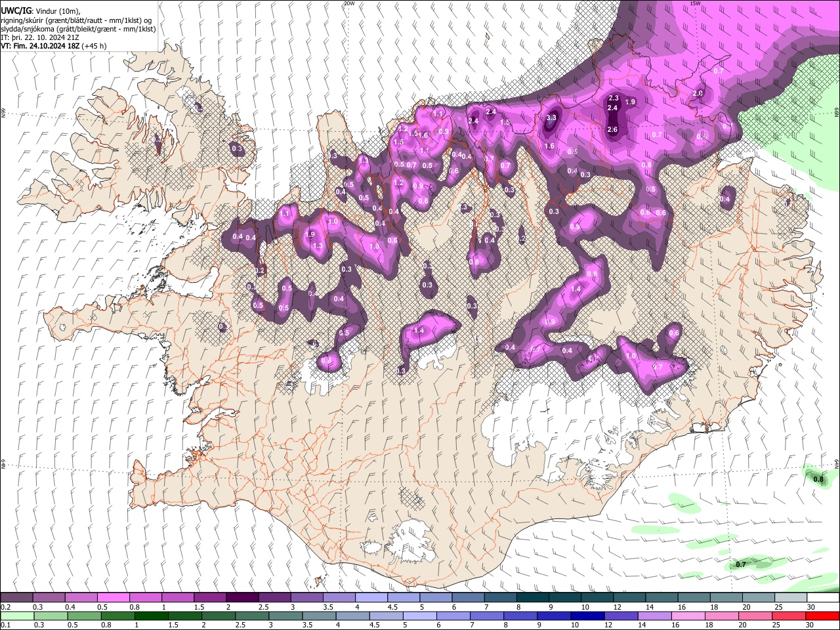Click the 'slydda/snjókoma' legend description line
Image resolution: width=840 pixels, height=630 pixels.
click(x=78, y=29)
